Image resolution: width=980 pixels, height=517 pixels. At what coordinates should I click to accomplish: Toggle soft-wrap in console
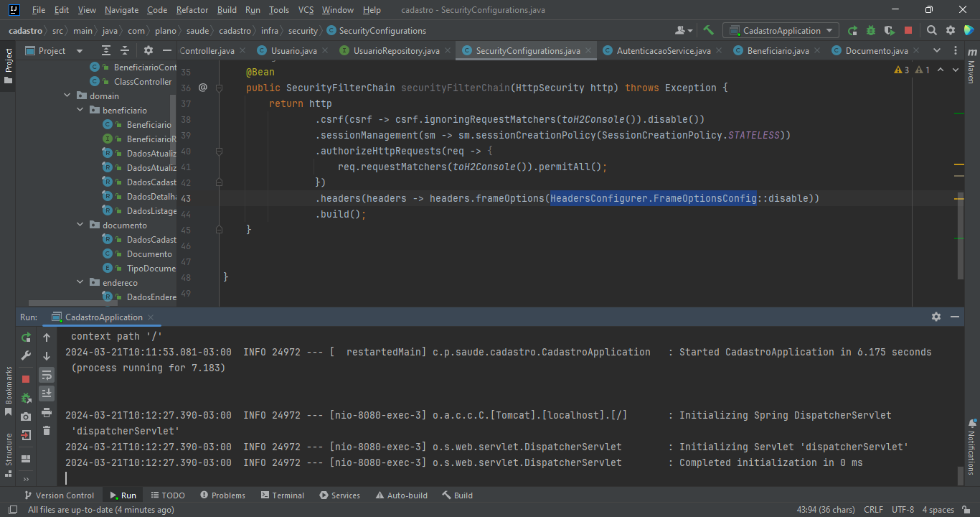click(47, 375)
